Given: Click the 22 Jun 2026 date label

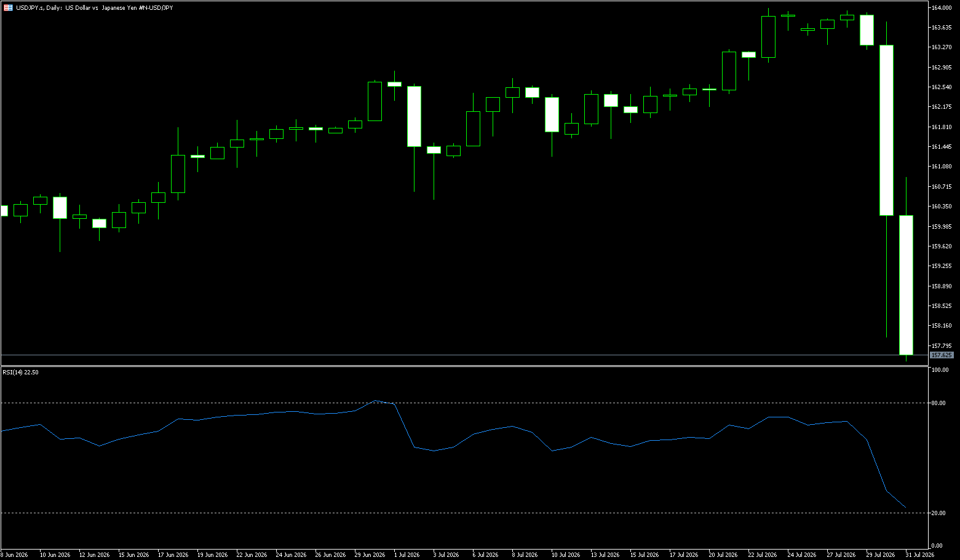Looking at the screenshot, I should click(252, 554).
